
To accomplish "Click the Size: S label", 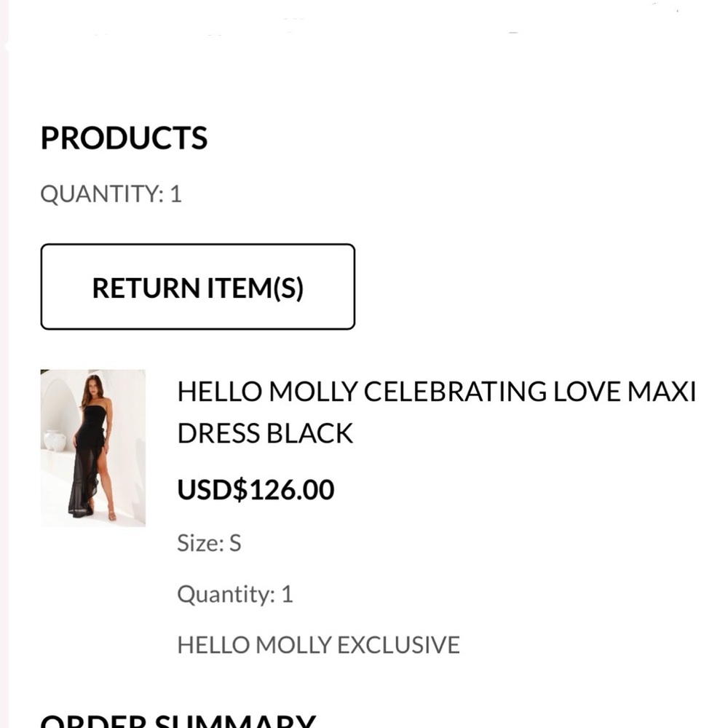I will (x=208, y=542).
